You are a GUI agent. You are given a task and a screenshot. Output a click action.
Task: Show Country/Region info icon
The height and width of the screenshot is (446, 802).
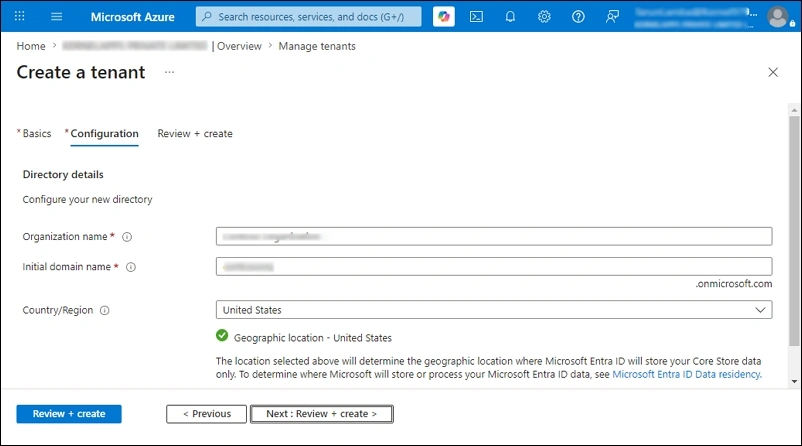104,310
